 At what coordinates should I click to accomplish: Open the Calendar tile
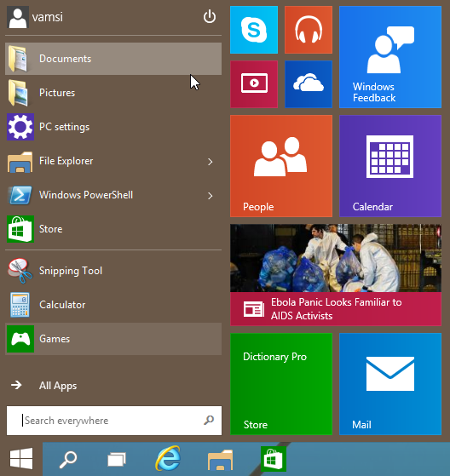[x=390, y=166]
